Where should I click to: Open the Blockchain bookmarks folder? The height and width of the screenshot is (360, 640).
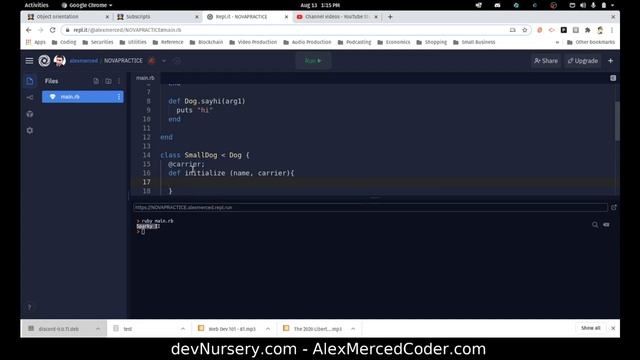(207, 42)
